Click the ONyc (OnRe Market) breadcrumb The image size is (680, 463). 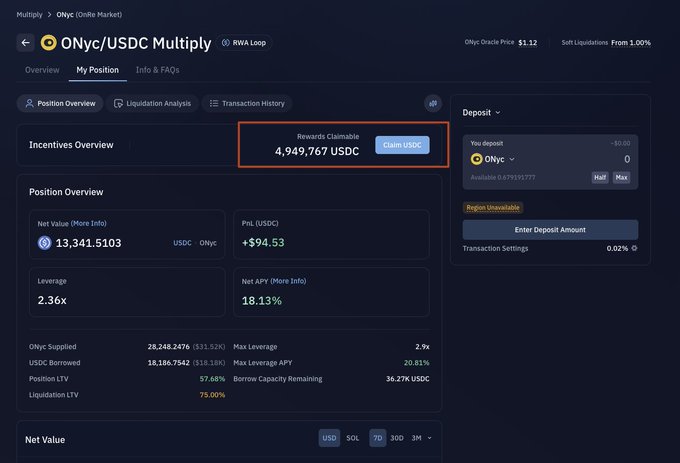tap(89, 15)
